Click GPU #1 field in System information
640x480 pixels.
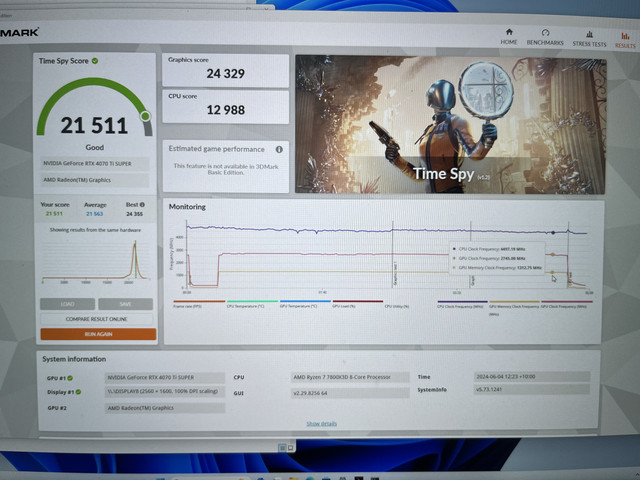164,378
